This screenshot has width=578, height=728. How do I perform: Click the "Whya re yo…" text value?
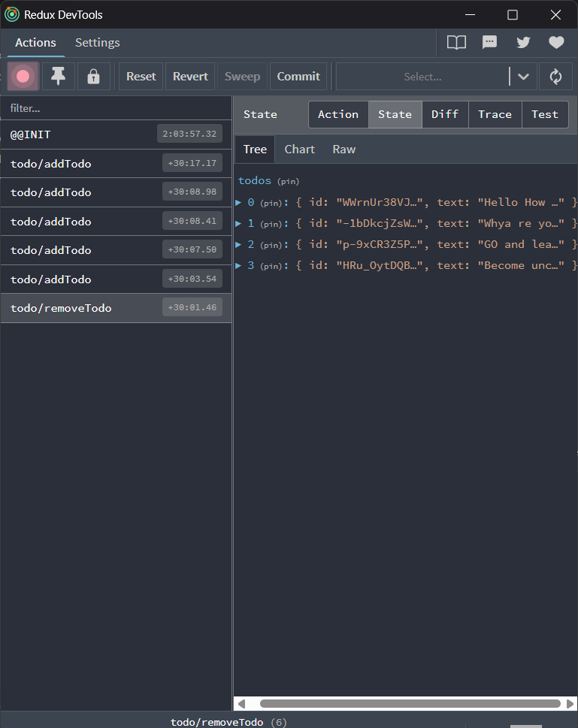(x=521, y=224)
